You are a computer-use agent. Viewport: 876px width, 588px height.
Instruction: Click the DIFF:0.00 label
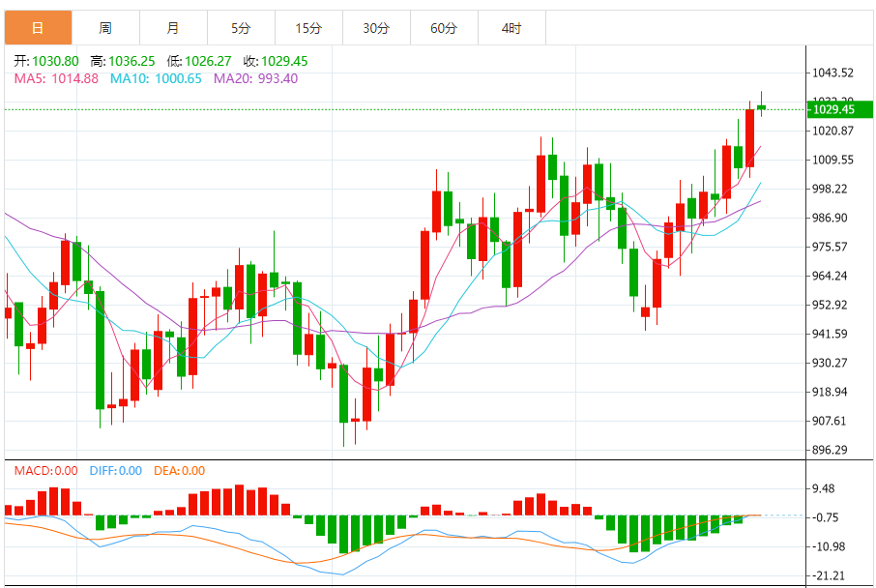pyautogui.click(x=116, y=471)
